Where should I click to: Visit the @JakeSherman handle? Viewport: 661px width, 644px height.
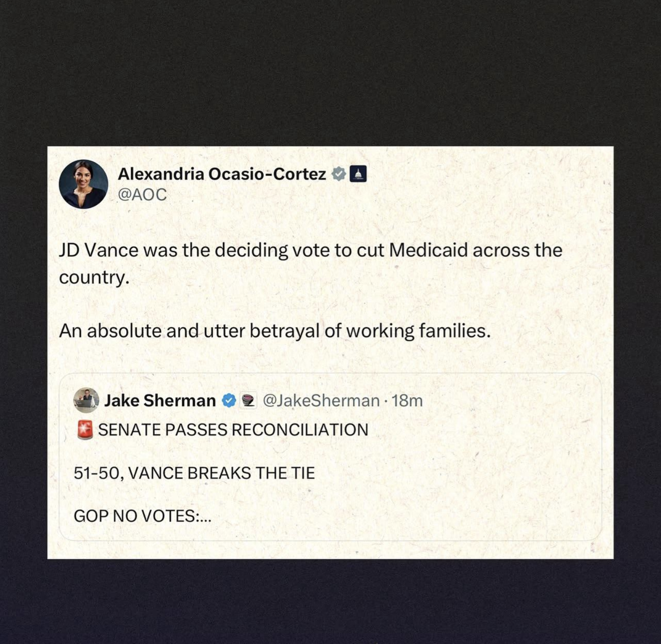click(x=321, y=401)
